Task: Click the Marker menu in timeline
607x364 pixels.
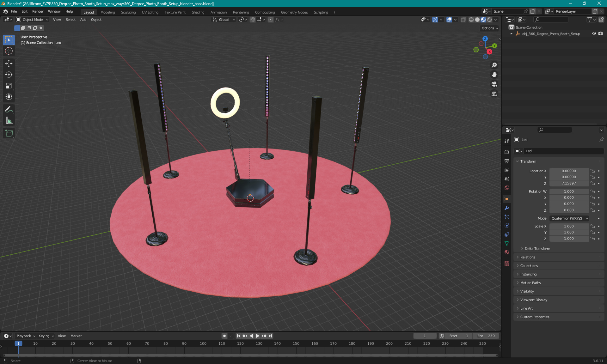Action: (x=76, y=336)
